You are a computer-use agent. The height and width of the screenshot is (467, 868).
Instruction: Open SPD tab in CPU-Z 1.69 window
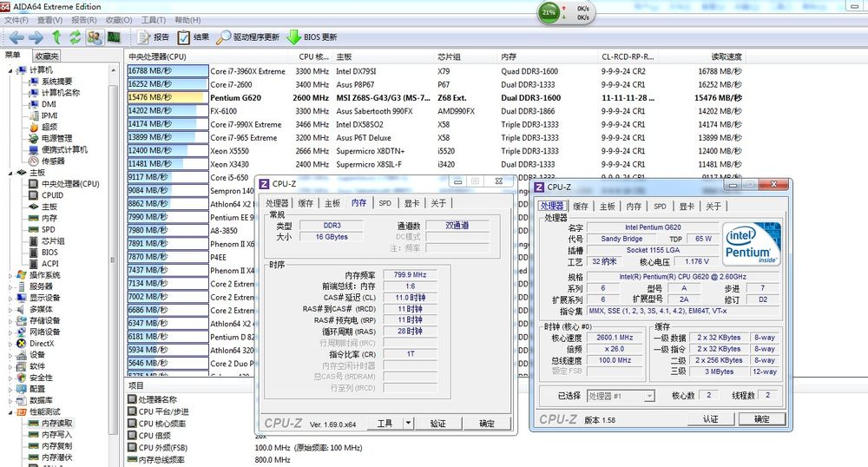(x=385, y=203)
